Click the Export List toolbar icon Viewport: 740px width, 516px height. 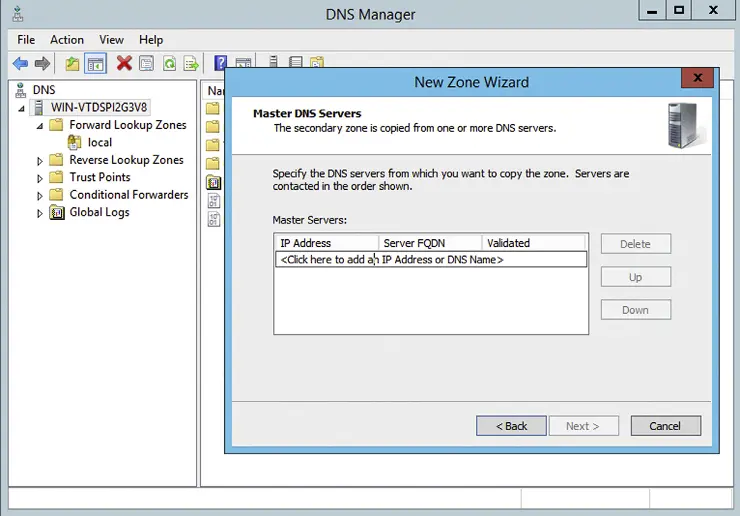[191, 64]
